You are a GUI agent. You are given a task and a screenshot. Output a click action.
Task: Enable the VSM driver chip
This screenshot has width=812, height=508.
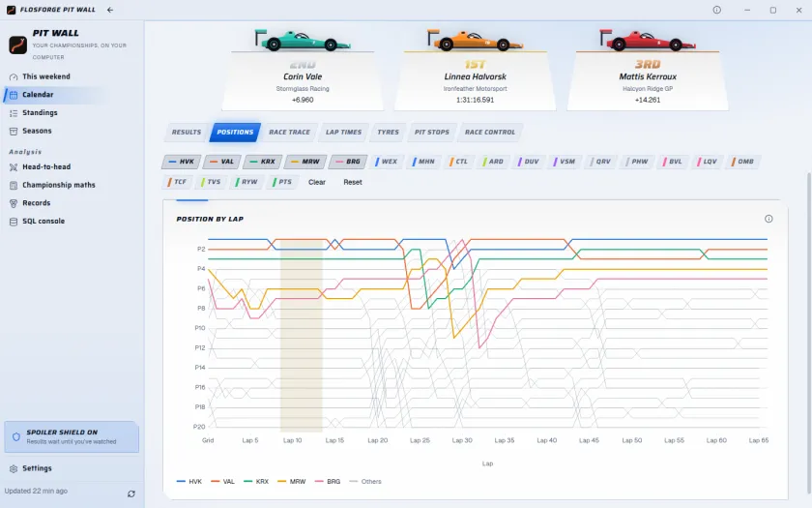pos(565,162)
